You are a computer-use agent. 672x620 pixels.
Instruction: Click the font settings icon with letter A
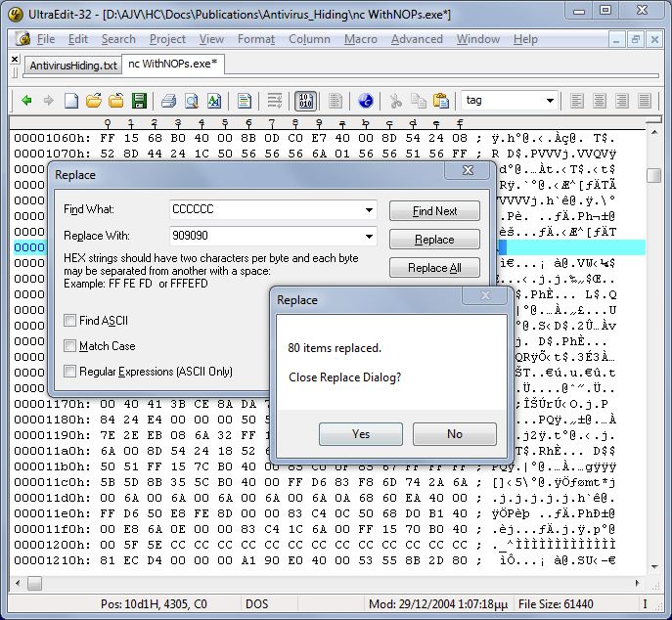214,101
